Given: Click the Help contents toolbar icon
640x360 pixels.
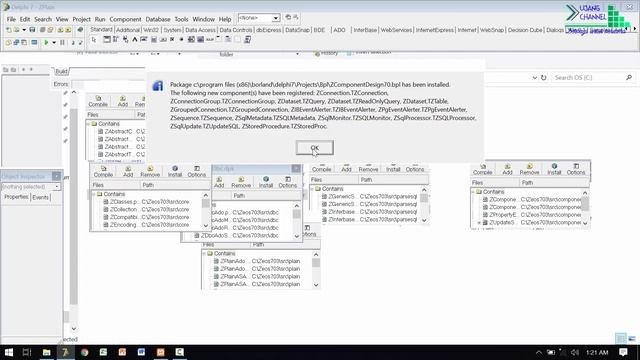Looking at the screenshot, I should tap(80, 30).
